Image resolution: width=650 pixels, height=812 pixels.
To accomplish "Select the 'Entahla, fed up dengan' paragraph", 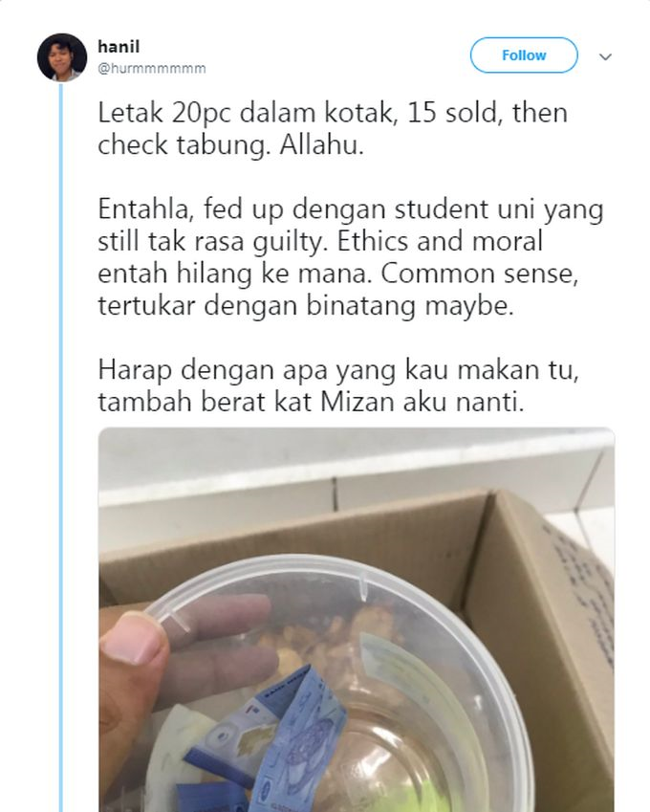I will [x=351, y=257].
